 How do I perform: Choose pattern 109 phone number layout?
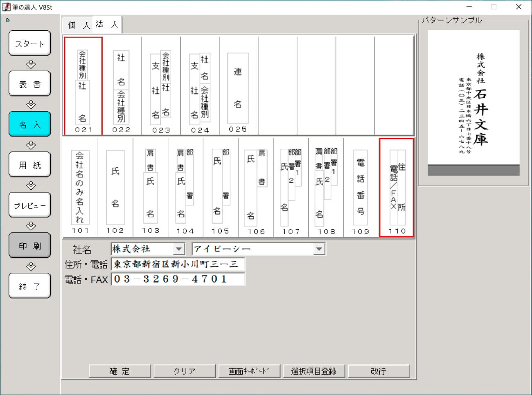pos(361,188)
